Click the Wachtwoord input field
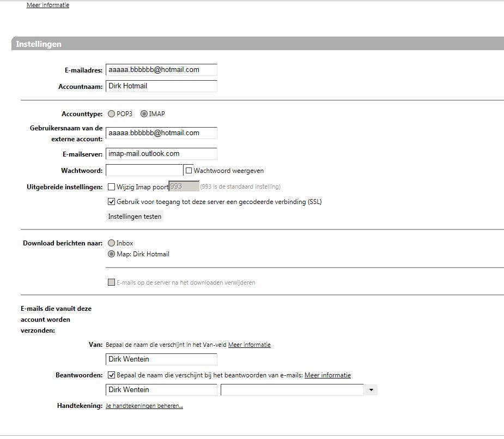The height and width of the screenshot is (439, 504). coord(144,171)
